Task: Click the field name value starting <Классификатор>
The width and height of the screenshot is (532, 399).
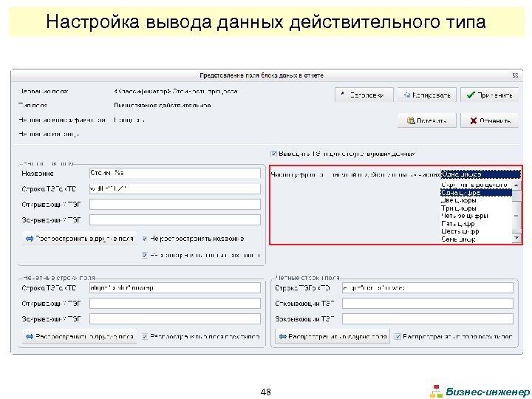Action: pos(176,92)
